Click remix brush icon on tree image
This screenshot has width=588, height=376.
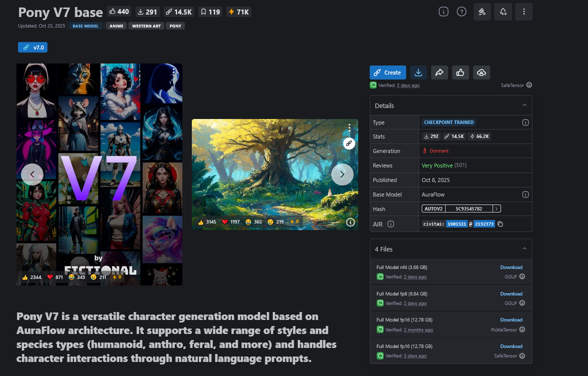pos(349,143)
